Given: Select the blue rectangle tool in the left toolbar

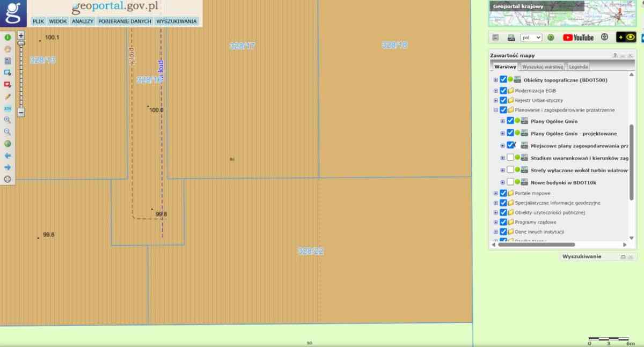Looking at the screenshot, I should pos(8,73).
